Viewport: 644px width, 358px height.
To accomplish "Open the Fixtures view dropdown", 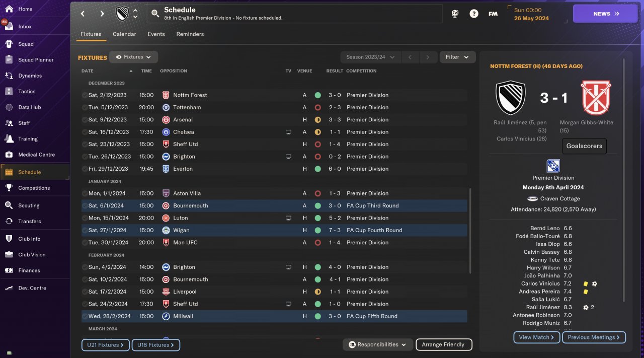I will (x=133, y=57).
